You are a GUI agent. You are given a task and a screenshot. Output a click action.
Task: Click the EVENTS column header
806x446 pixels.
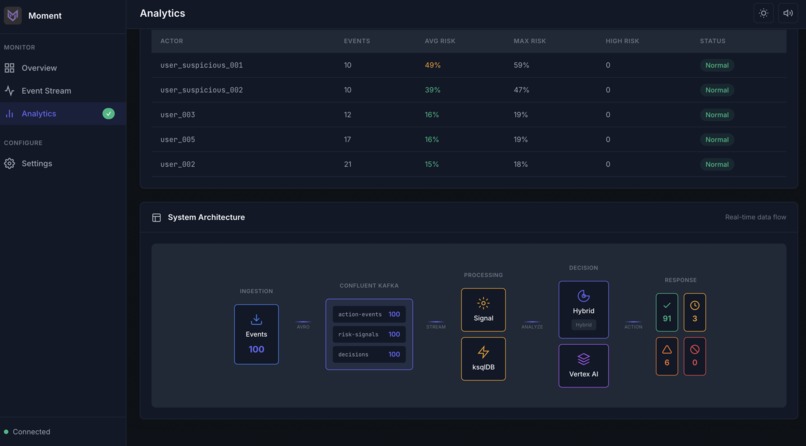coord(357,41)
